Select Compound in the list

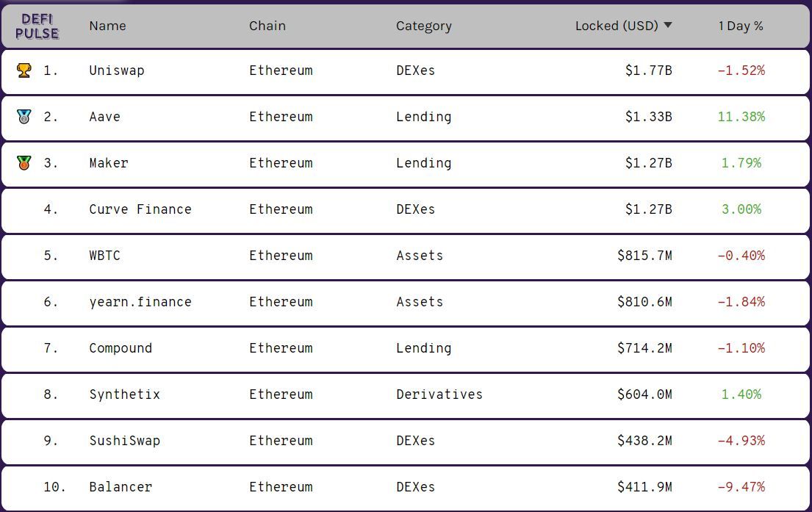[121, 348]
